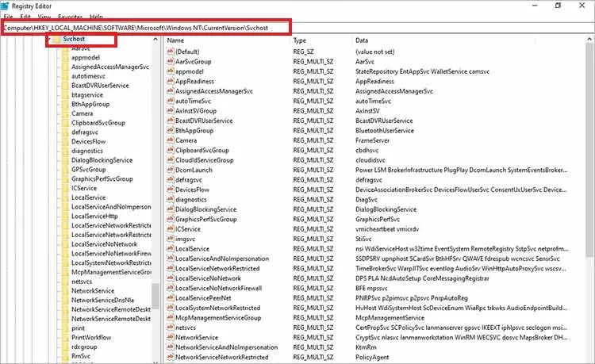Click the AxInstSVGroup value icon
This screenshot has height=364, width=595.
[170, 111]
